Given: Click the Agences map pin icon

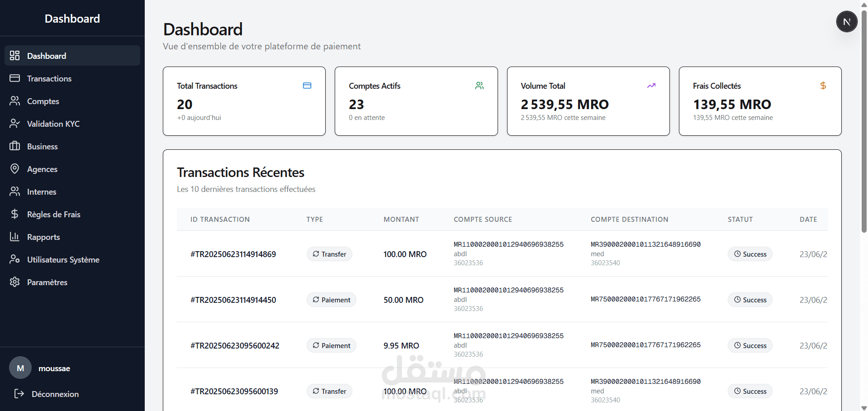Looking at the screenshot, I should pyautogui.click(x=15, y=168).
